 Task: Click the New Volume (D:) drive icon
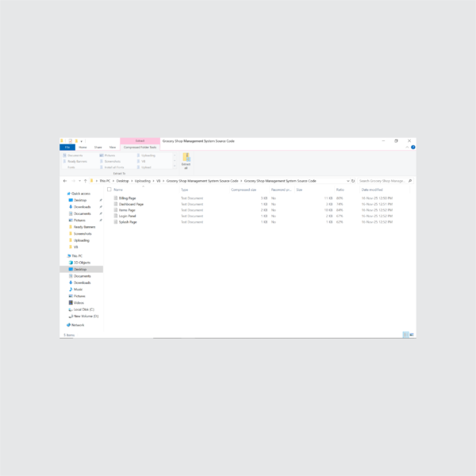point(71,316)
